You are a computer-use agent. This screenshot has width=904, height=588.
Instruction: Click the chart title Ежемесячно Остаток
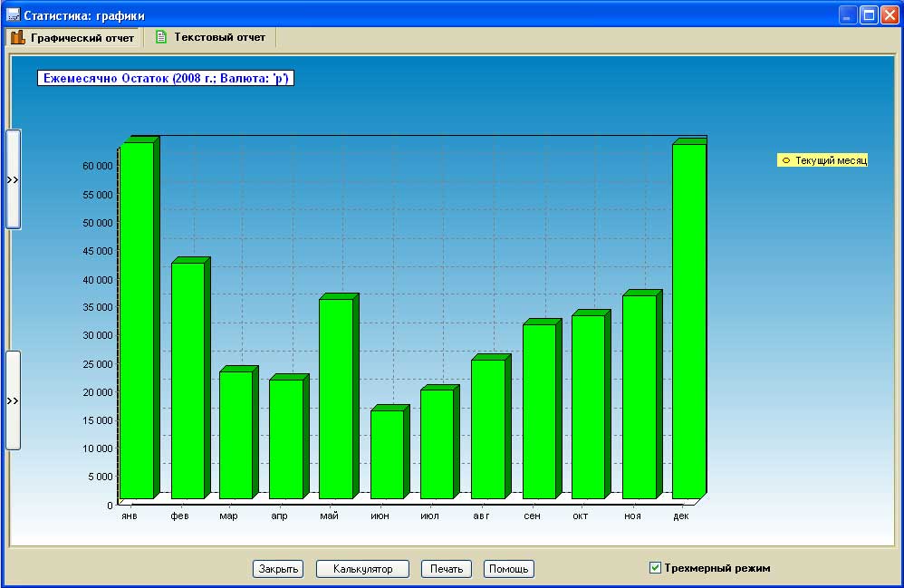pos(166,79)
